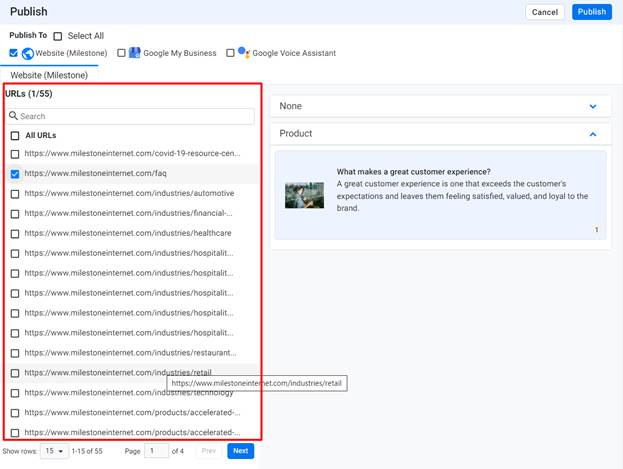Click the Google Voice Assistant icon

[244, 52]
